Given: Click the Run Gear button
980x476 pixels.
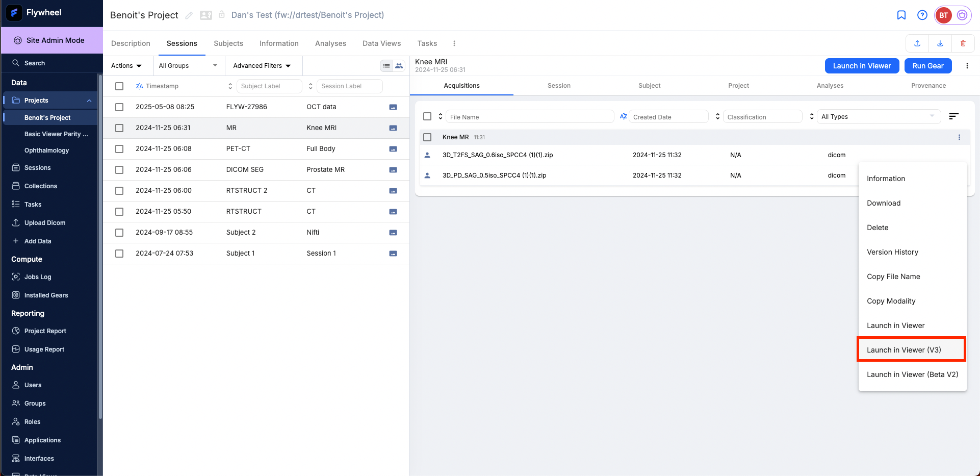Looking at the screenshot, I should tap(928, 66).
